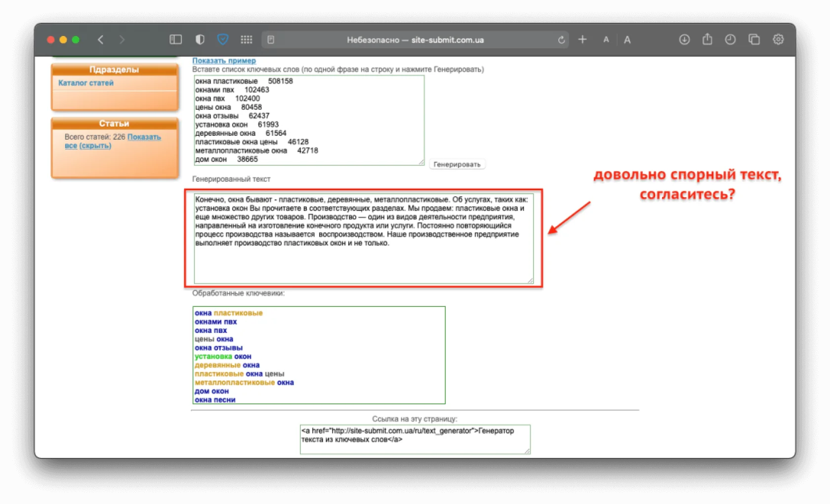This screenshot has height=504, width=830.
Task: Click processed keyword 'металлопластиковые окна'
Action: [245, 382]
